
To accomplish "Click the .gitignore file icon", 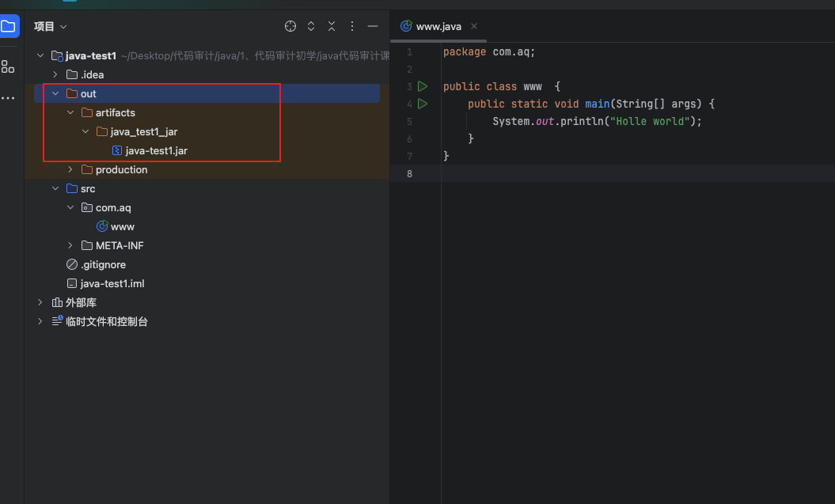I will point(72,264).
